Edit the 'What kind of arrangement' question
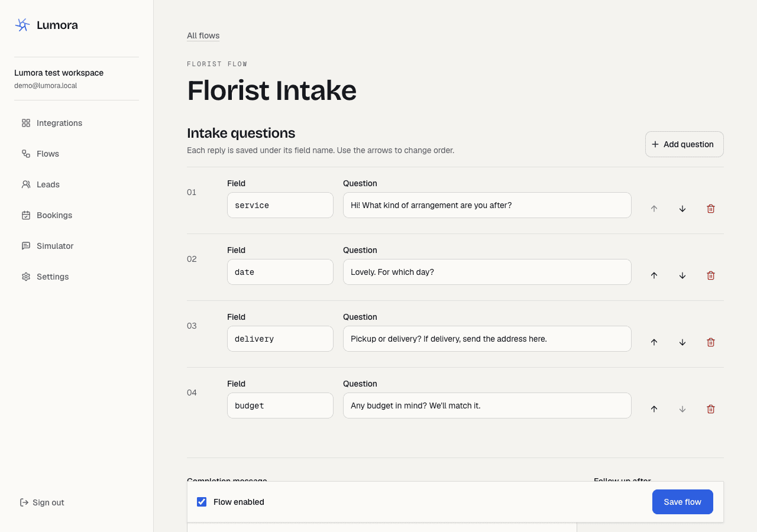Screen dimensions: 757x532 pyautogui.click(x=487, y=205)
